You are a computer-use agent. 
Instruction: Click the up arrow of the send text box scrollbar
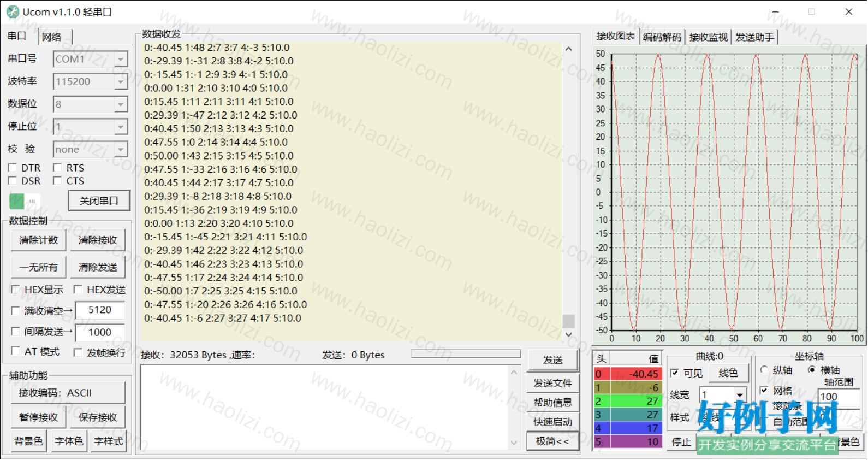(x=514, y=372)
